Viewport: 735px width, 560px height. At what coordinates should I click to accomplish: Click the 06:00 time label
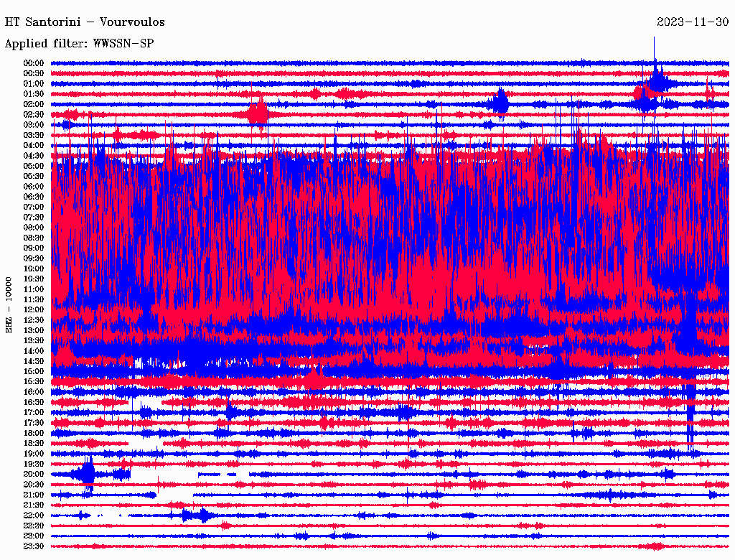[34, 186]
